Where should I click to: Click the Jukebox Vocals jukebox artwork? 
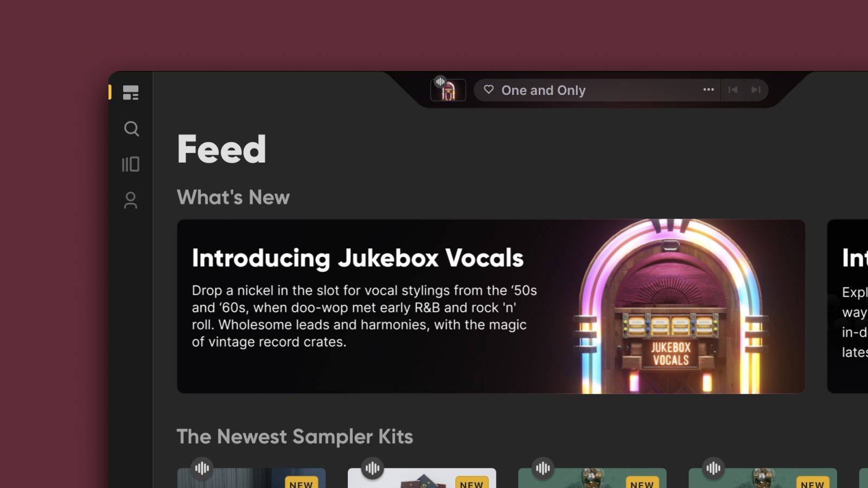671,306
